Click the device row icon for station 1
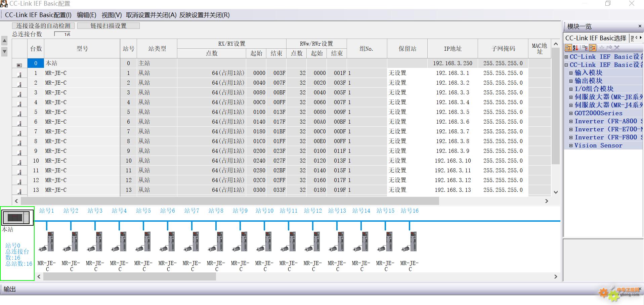 (x=19, y=75)
